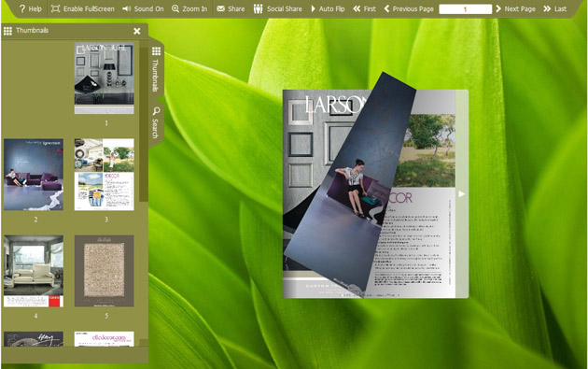This screenshot has width=588, height=369.
Task: Open the elledecor.com thumbnail at bottom
Action: 105,338
